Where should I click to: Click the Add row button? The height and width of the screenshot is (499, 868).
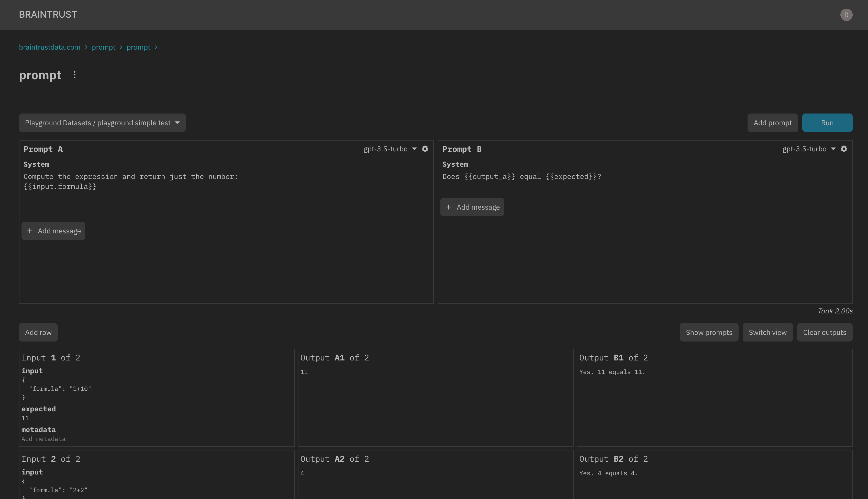click(38, 332)
